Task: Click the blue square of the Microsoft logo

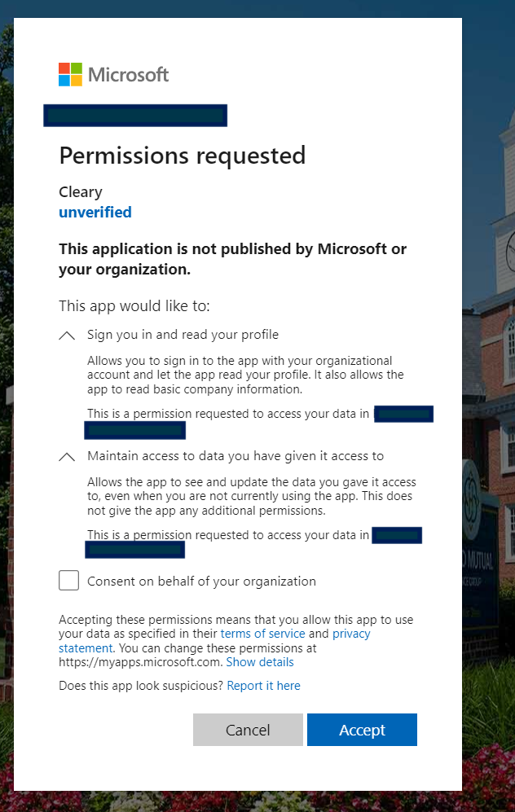Action: [x=64, y=80]
